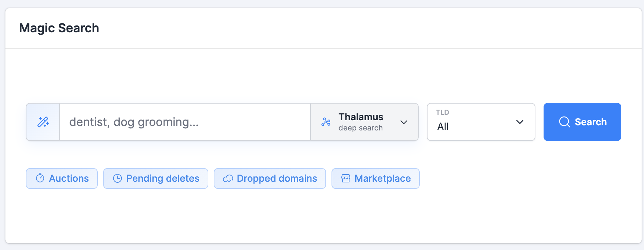Screen dimensions: 644x250
Task: Click the Dropped domains cloud icon
Action: coord(228,178)
